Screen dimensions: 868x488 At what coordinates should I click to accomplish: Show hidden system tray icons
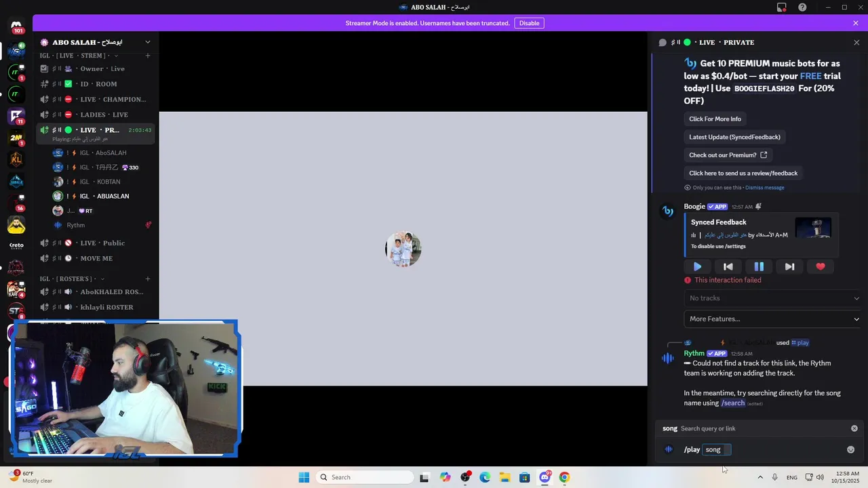[x=759, y=477]
